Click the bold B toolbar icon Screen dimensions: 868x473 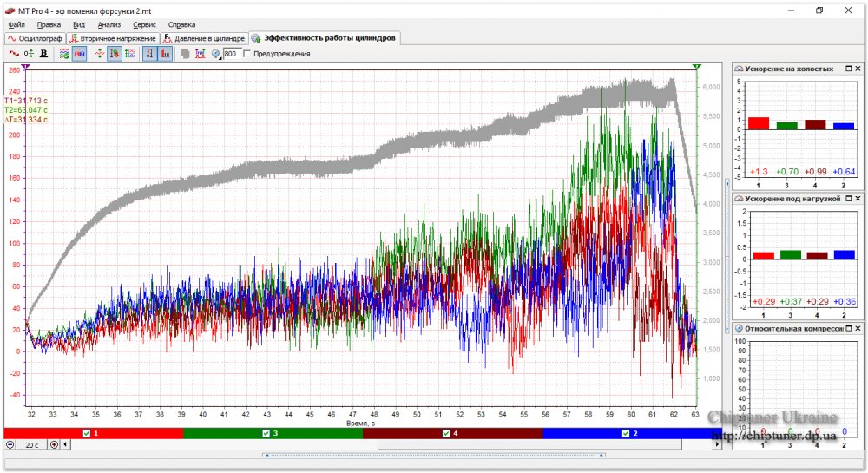click(43, 54)
